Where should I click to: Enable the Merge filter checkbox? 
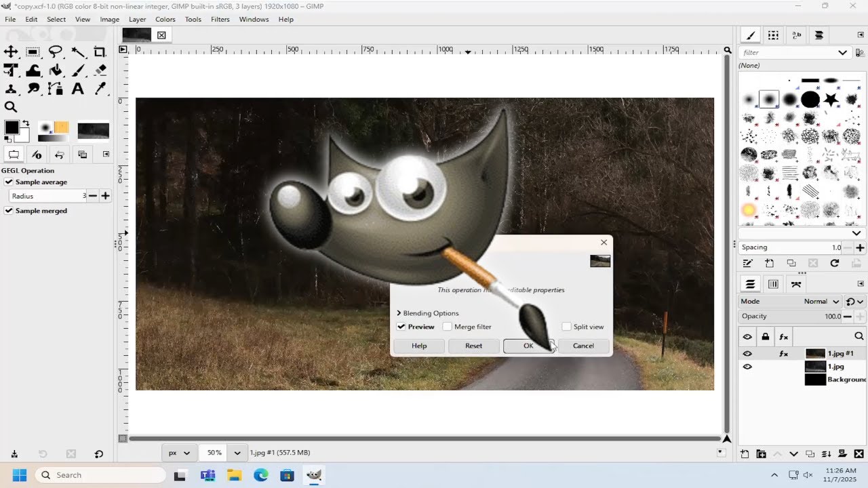pos(448,327)
